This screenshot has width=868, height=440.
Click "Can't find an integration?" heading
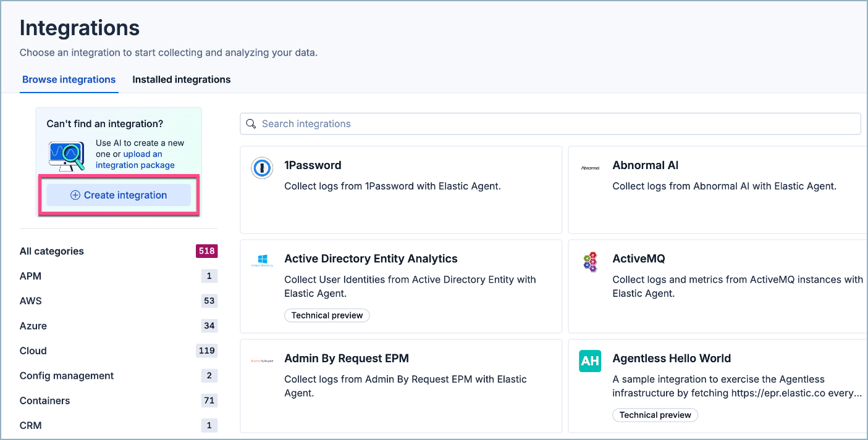pyautogui.click(x=105, y=124)
